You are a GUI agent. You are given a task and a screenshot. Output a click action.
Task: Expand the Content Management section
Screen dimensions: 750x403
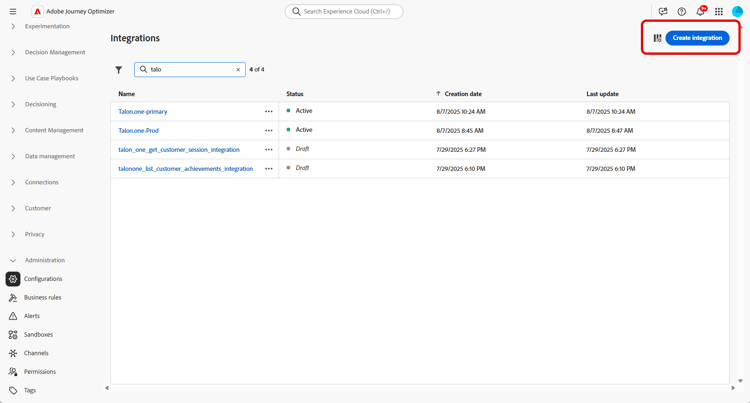click(13, 131)
